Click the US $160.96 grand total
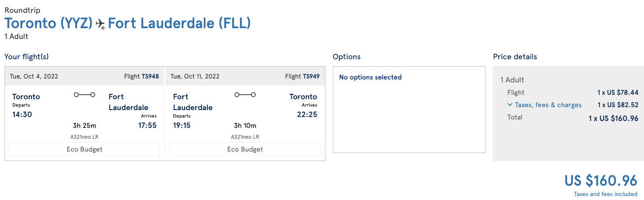The image size is (644, 200). click(601, 180)
